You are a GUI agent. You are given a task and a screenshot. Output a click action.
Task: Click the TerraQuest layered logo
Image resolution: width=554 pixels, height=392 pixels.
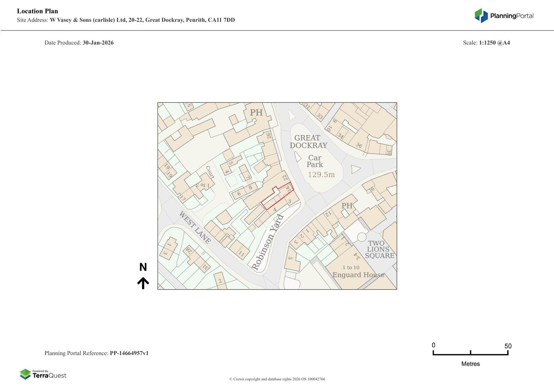pyautogui.click(x=25, y=374)
